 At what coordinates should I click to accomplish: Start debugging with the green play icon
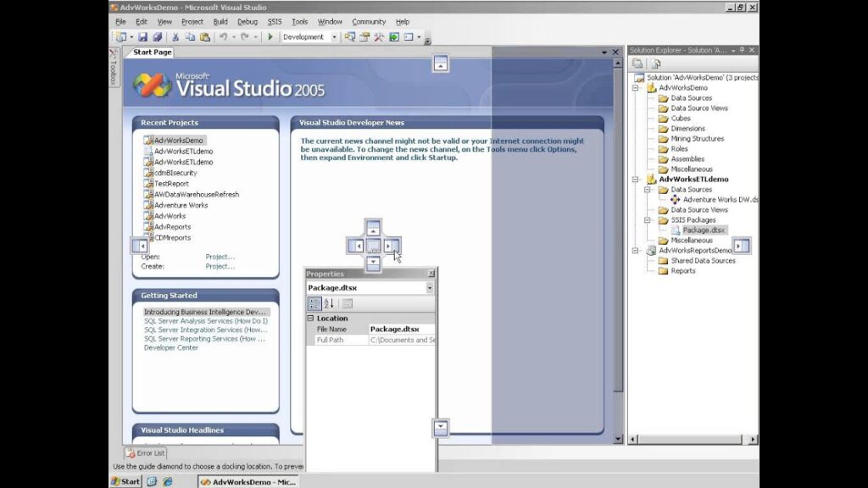(270, 36)
